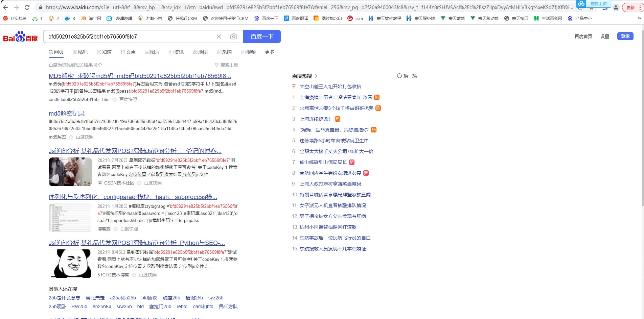Switch to the 文库 tab
Screen dimensions: 644x319
(x=128, y=52)
